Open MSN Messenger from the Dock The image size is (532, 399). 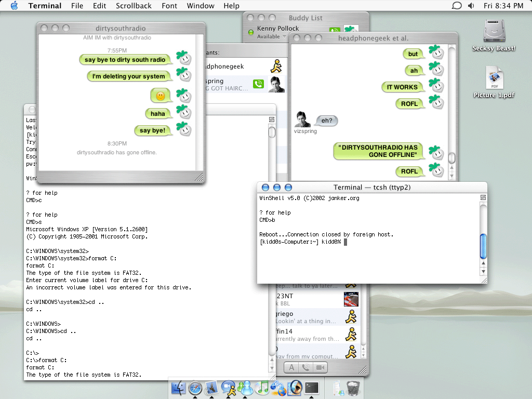pos(245,388)
